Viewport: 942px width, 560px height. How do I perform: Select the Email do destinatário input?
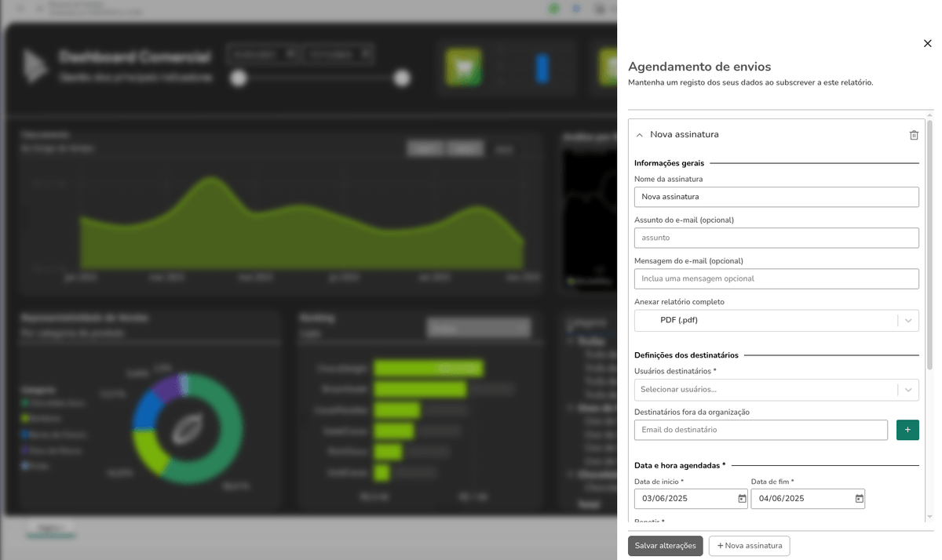760,430
